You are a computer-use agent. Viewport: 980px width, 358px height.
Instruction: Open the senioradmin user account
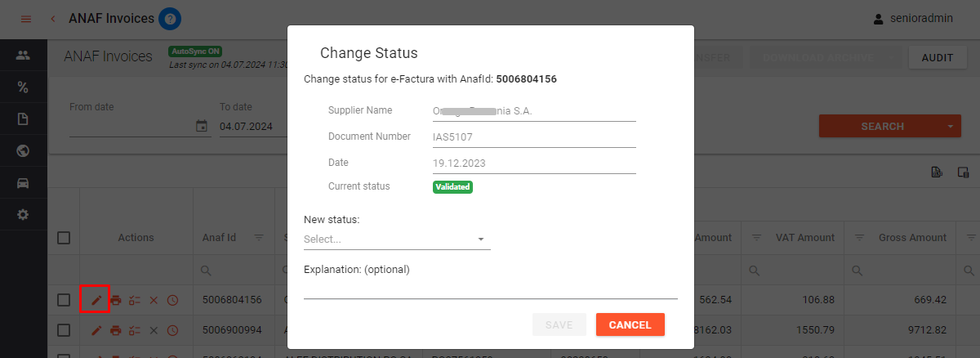coord(913,19)
